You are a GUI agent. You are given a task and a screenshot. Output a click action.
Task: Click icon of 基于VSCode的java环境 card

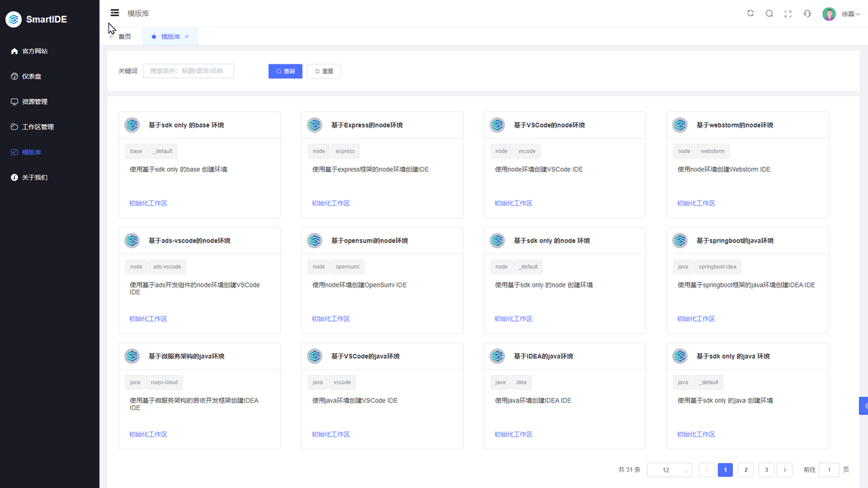tap(315, 356)
